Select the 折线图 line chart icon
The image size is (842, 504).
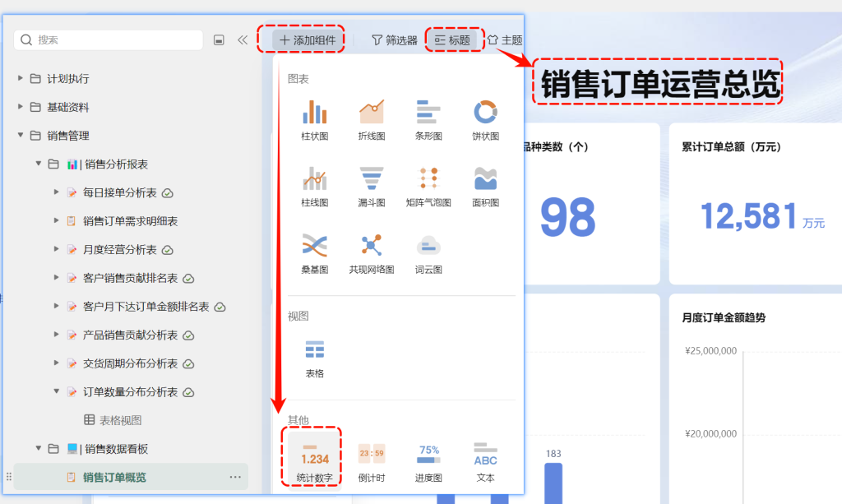(x=372, y=112)
